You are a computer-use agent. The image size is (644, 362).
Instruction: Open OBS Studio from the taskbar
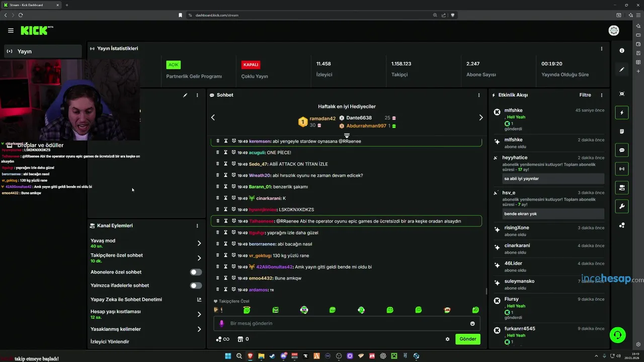click(339, 356)
